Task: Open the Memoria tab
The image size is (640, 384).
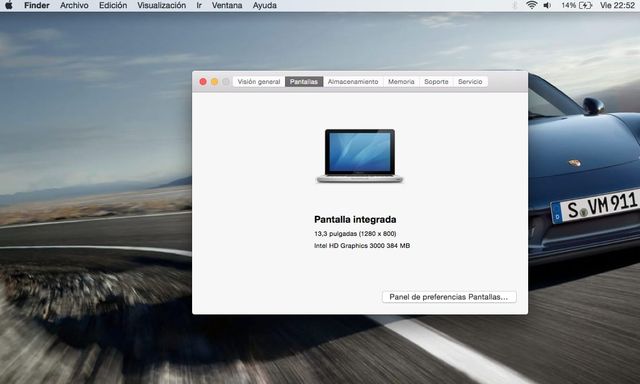Action: coord(401,82)
